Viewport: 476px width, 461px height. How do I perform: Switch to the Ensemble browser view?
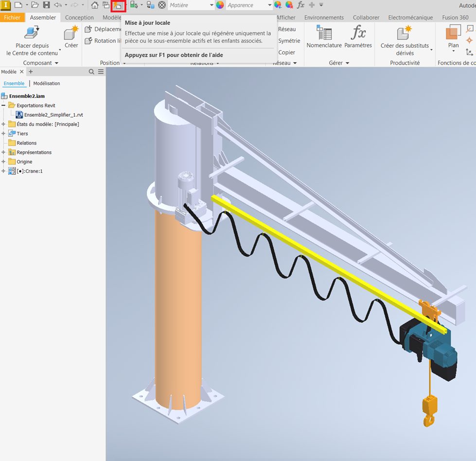point(14,83)
